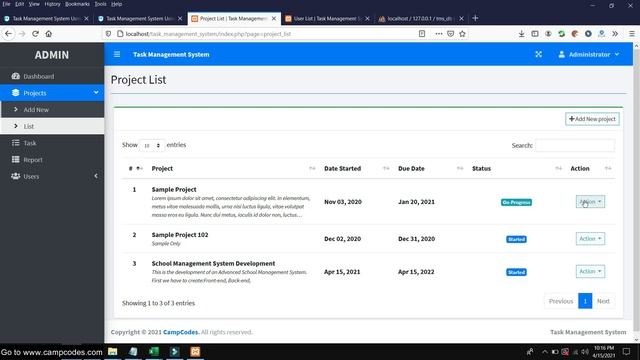Open Action dropdown for School Management System Development
The width and height of the screenshot is (640, 360).
(590, 271)
